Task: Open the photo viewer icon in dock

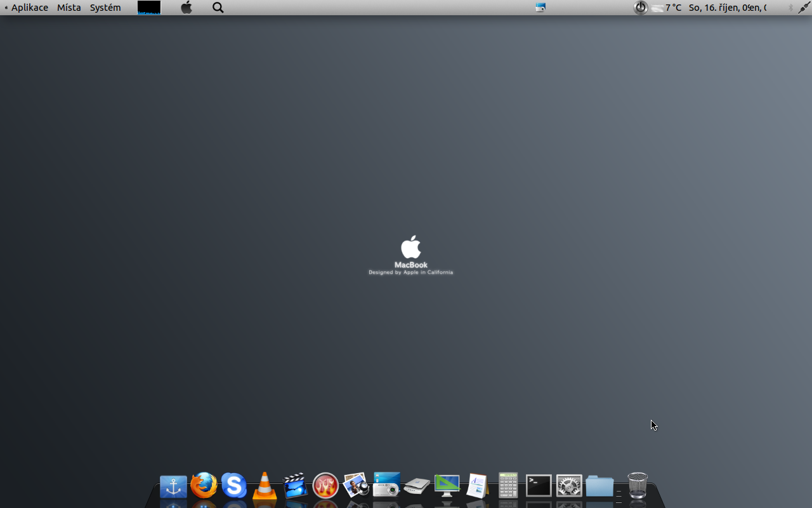Action: pyautogui.click(x=356, y=486)
